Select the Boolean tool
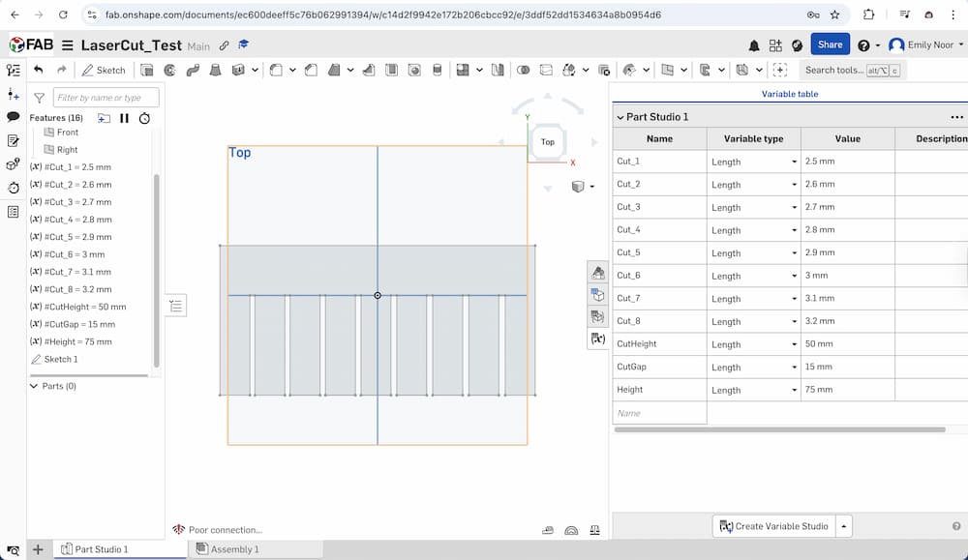 pos(523,71)
